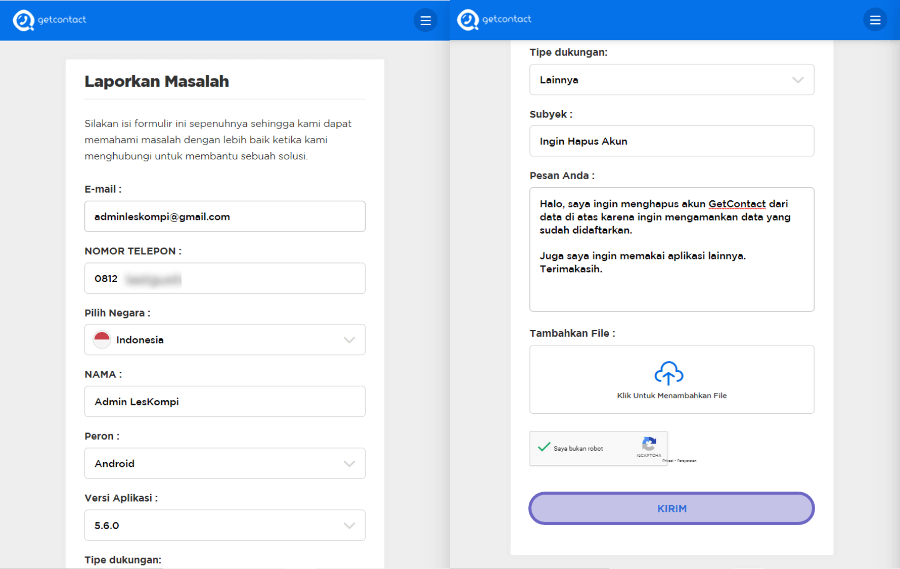Click the 'Subyek :' label

[550, 114]
